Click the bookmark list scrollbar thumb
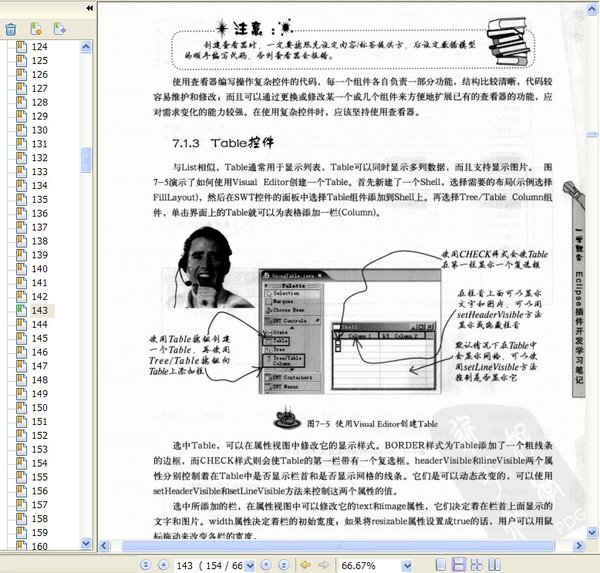The height and width of the screenshot is (573, 600). 86,160
